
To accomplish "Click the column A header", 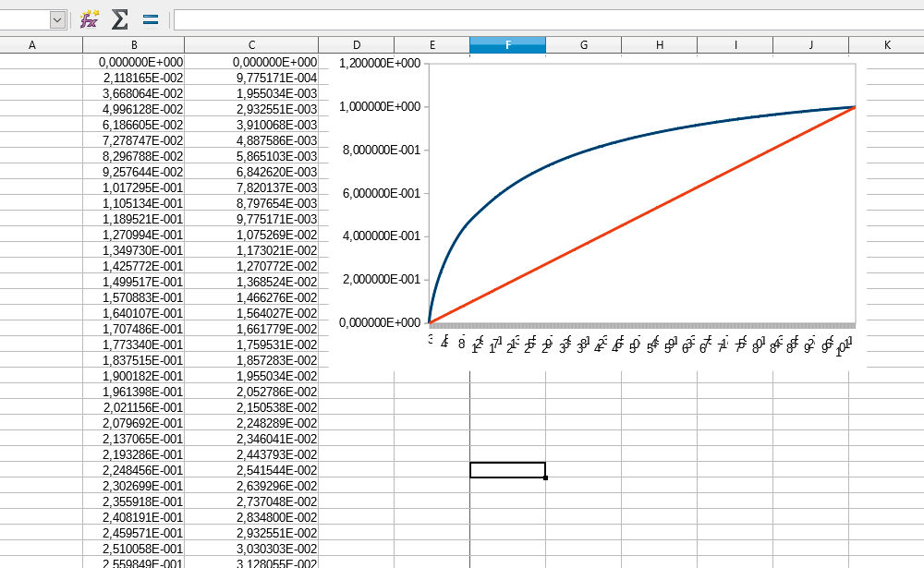I will click(32, 45).
